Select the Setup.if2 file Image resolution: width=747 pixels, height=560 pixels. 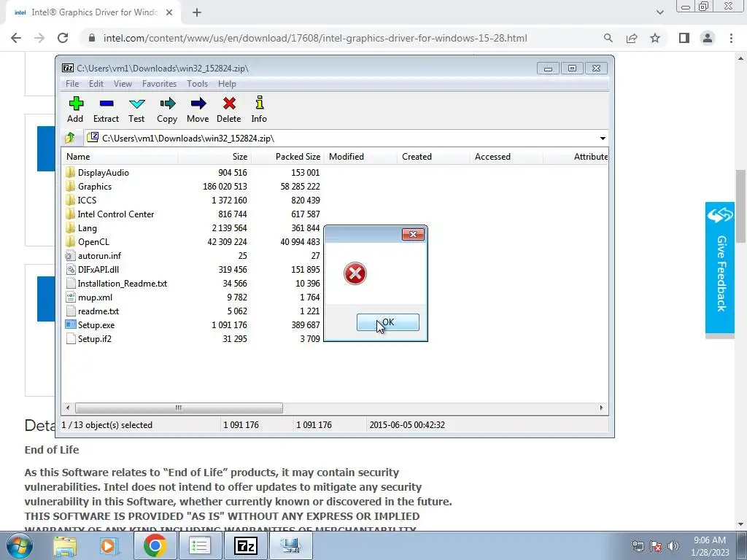point(94,338)
